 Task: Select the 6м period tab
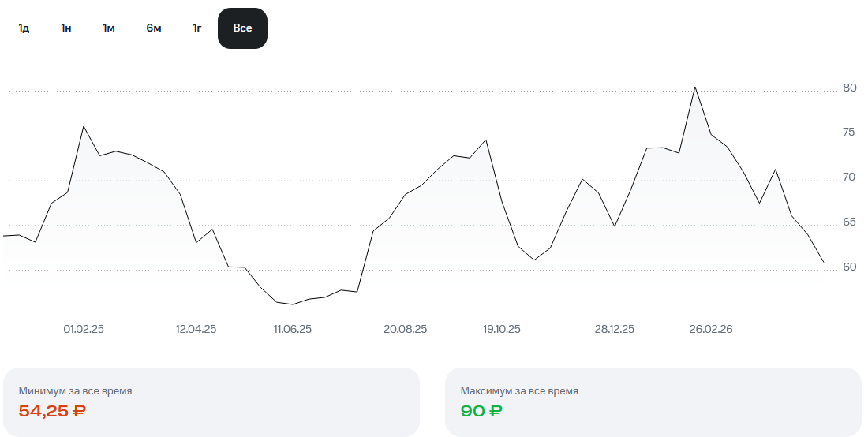click(x=154, y=28)
